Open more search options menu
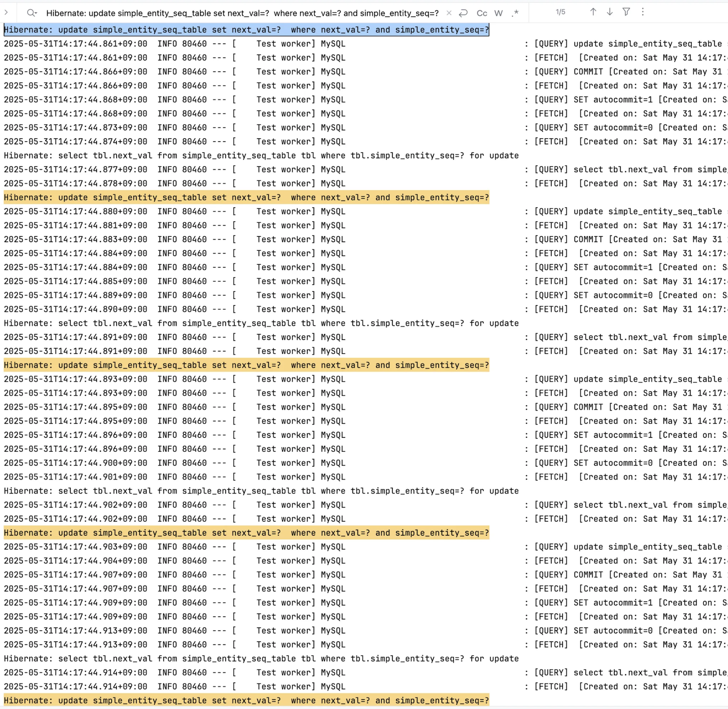 pyautogui.click(x=643, y=12)
